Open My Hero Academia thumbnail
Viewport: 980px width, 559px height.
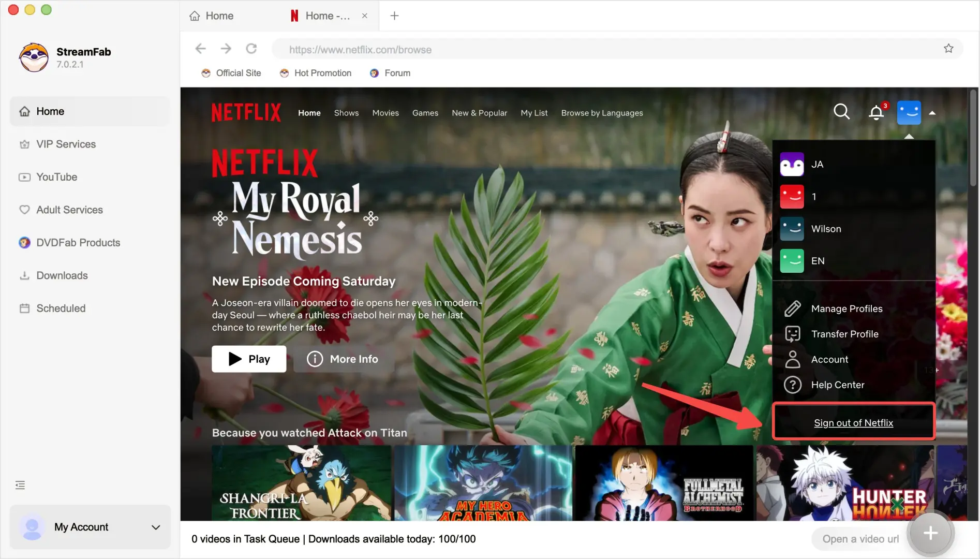click(x=483, y=483)
